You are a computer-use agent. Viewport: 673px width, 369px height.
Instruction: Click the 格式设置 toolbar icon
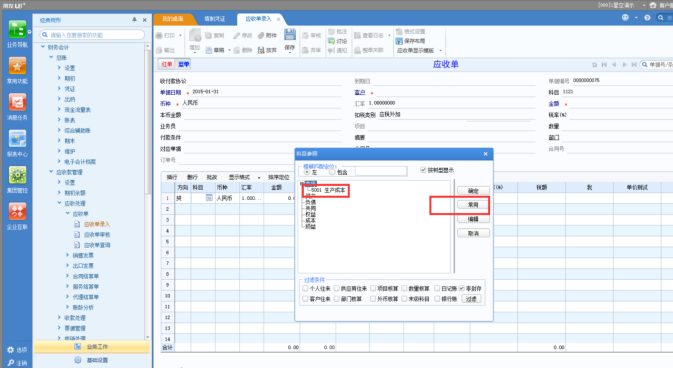pyautogui.click(x=399, y=31)
